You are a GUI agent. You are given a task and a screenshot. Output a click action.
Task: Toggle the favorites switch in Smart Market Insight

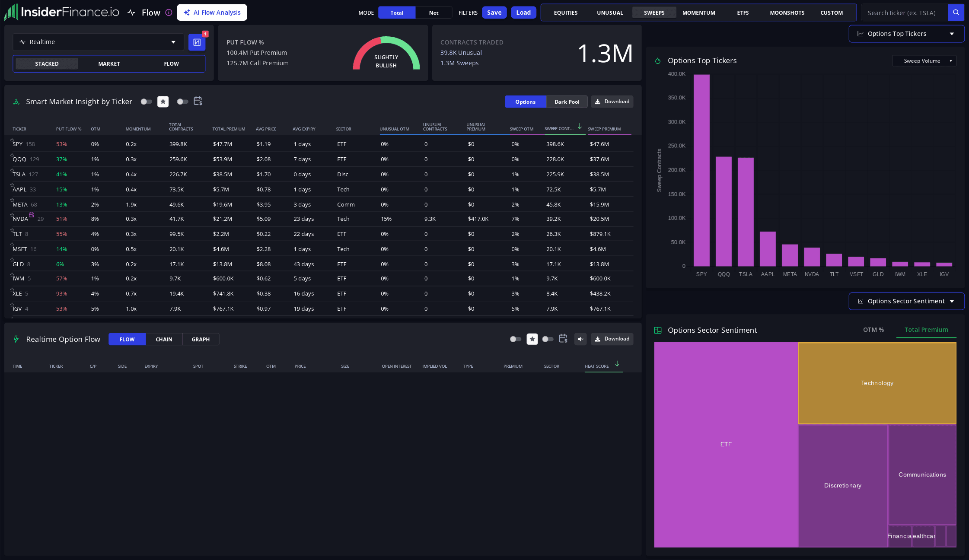146,102
